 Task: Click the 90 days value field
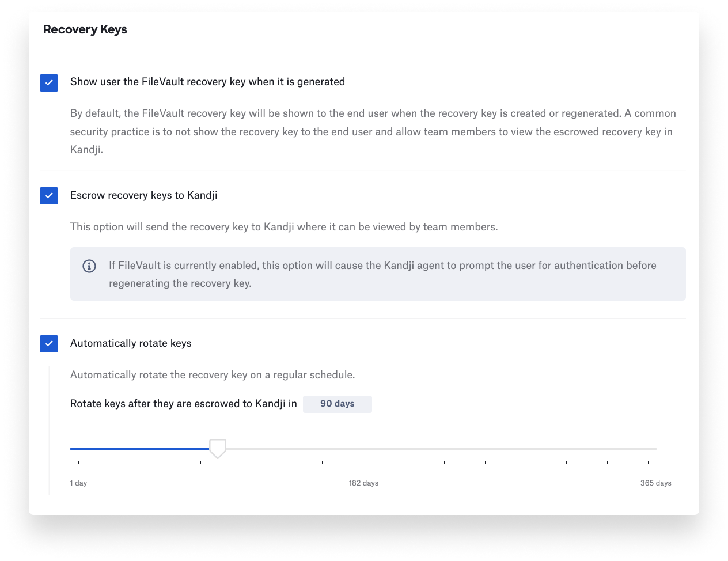click(338, 404)
